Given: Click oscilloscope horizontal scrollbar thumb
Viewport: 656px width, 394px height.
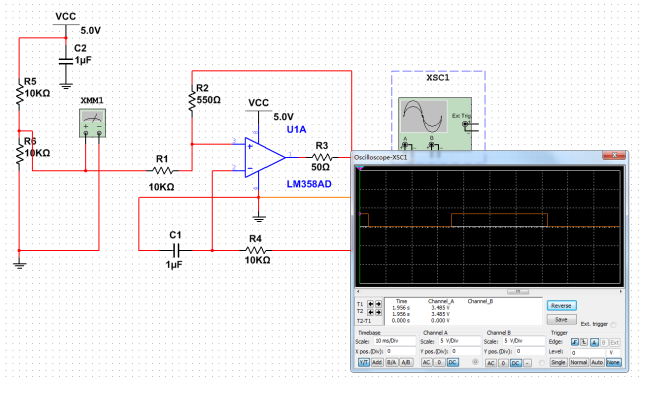Looking at the screenshot, I should pyautogui.click(x=518, y=291).
